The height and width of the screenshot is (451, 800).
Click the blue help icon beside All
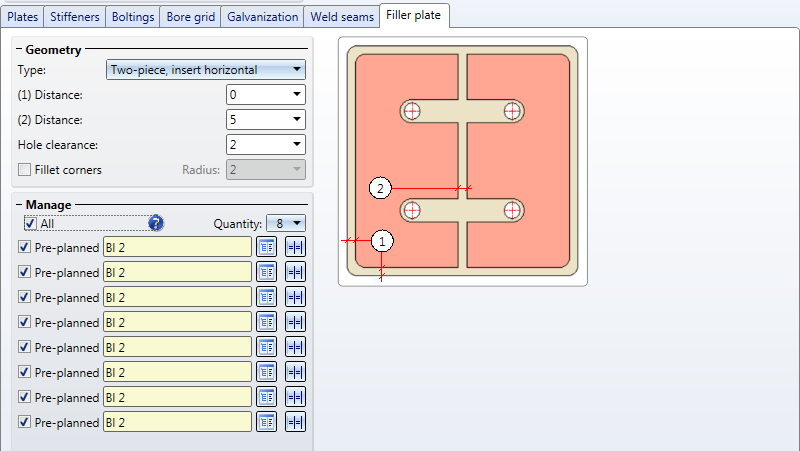click(x=156, y=223)
